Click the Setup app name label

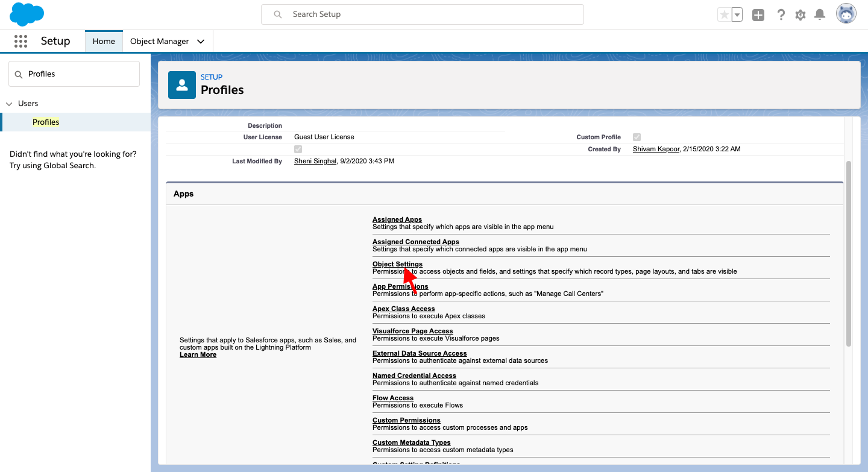point(55,41)
